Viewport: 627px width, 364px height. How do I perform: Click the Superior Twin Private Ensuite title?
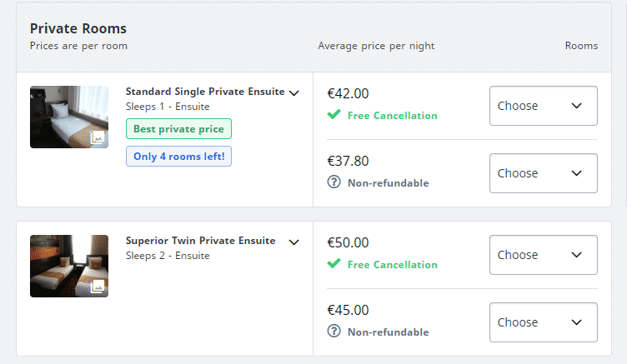(x=201, y=241)
